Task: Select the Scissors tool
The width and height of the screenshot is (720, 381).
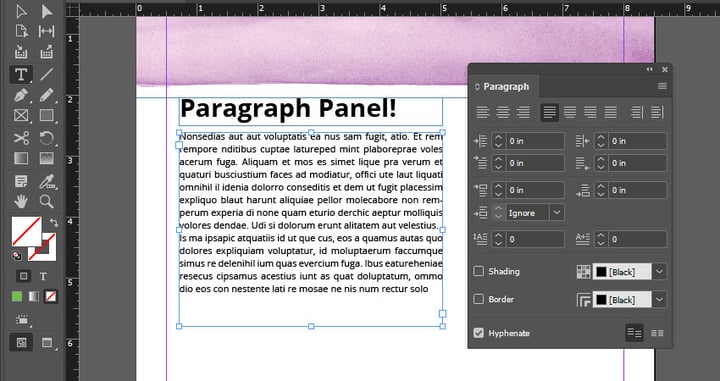Action: point(21,138)
